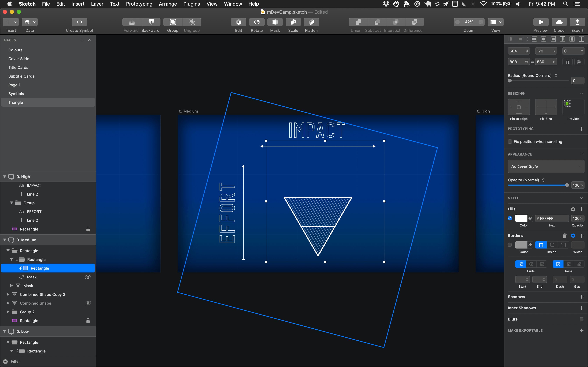
Task: Open the No Layer Style dropdown
Action: coord(546,167)
